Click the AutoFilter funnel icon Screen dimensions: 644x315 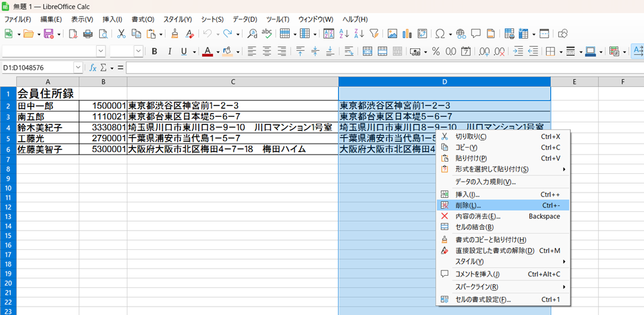[x=374, y=33]
